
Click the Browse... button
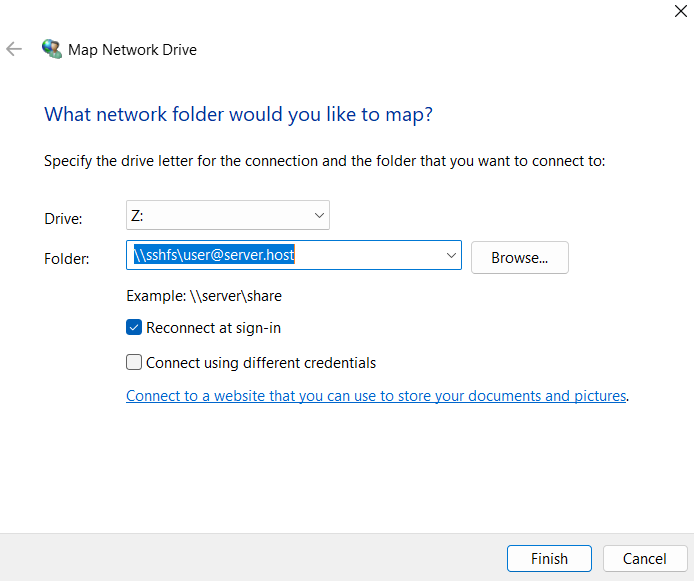(x=520, y=258)
